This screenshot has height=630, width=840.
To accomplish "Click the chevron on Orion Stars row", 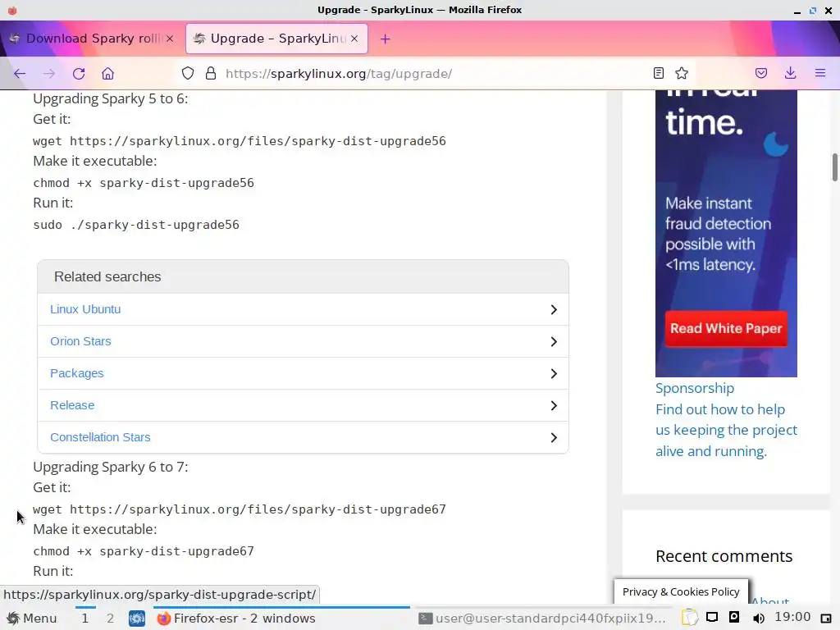I will pyautogui.click(x=554, y=342).
